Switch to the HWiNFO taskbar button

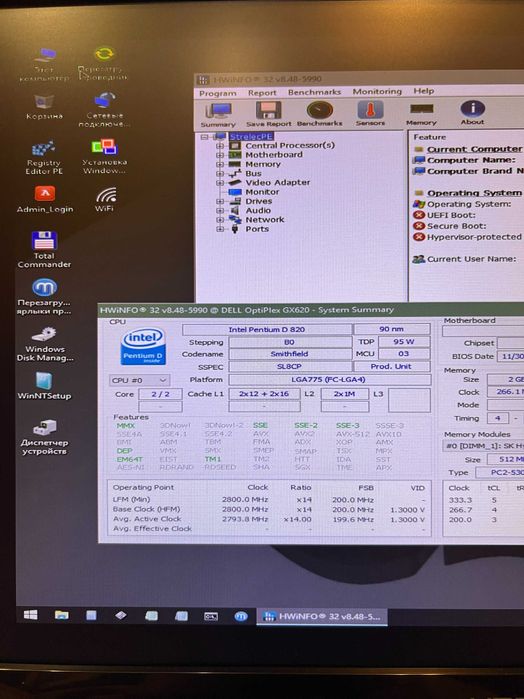point(322,617)
